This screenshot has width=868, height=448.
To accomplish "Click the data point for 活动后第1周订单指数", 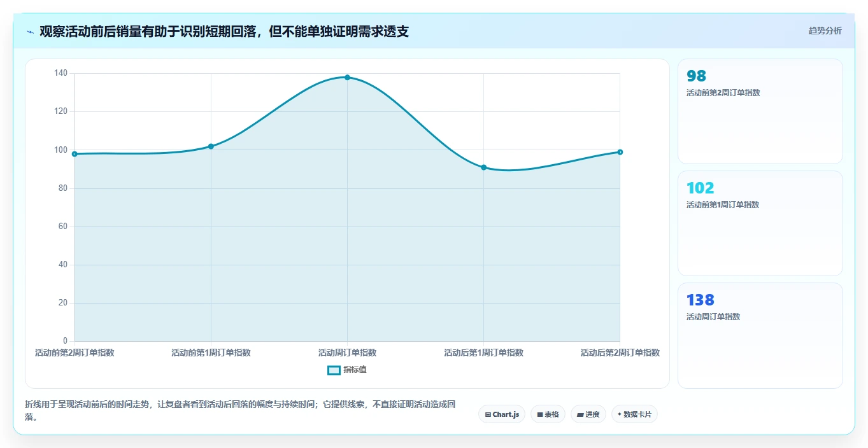I will (x=483, y=167).
